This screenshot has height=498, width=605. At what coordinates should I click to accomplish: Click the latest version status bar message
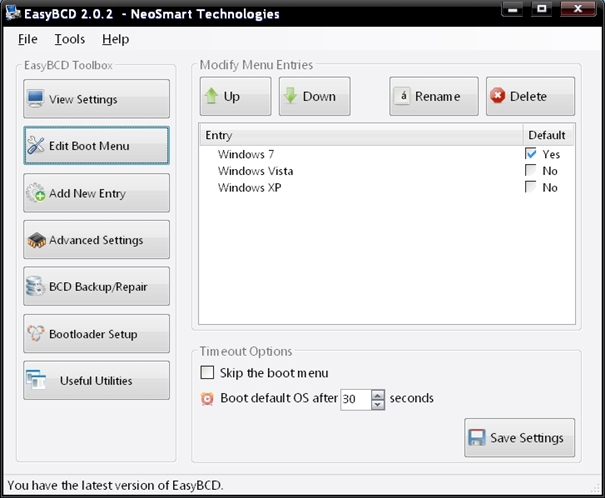[115, 485]
